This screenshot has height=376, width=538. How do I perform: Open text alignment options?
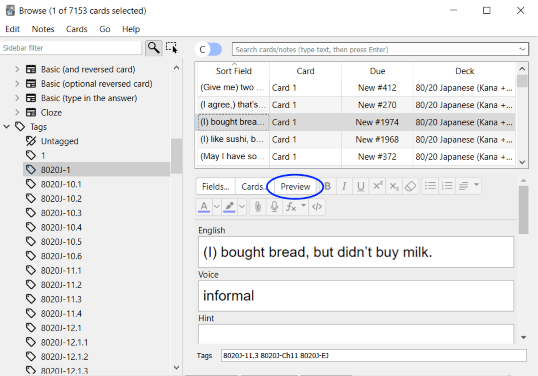click(x=464, y=186)
